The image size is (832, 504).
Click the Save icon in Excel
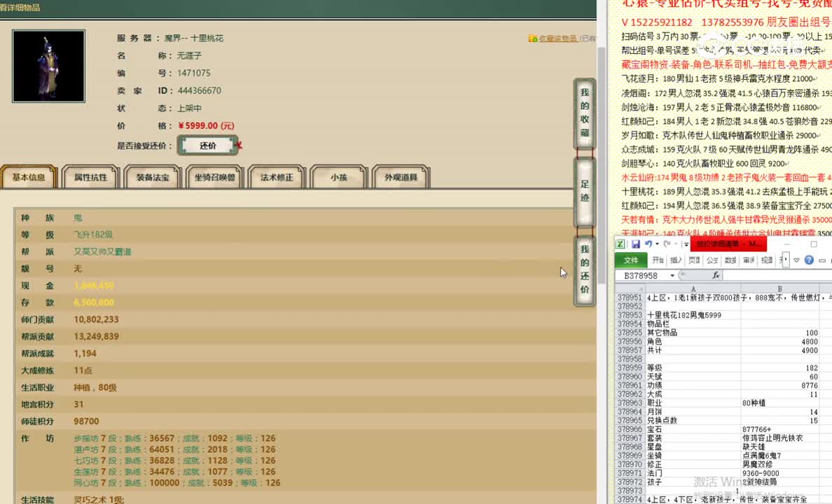coord(637,244)
